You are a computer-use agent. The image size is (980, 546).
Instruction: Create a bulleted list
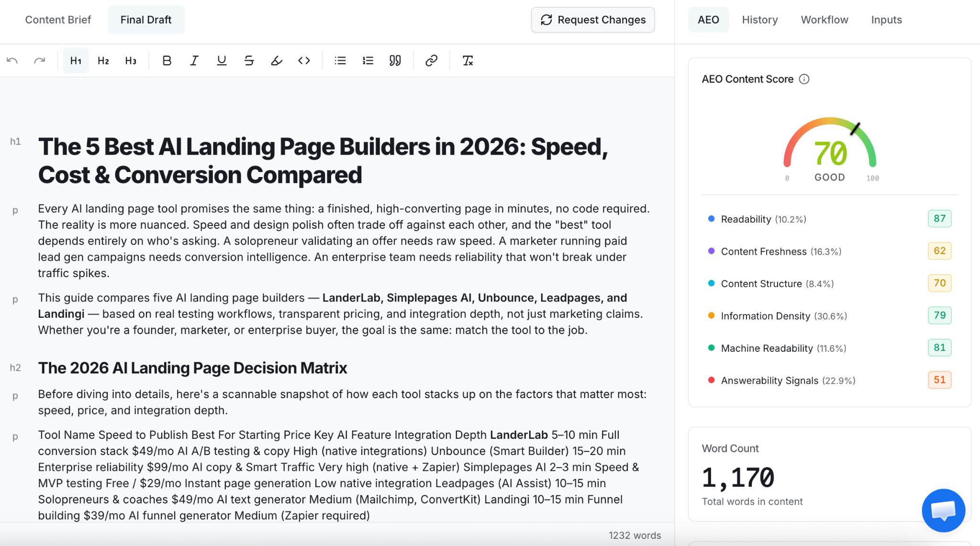pyautogui.click(x=340, y=61)
